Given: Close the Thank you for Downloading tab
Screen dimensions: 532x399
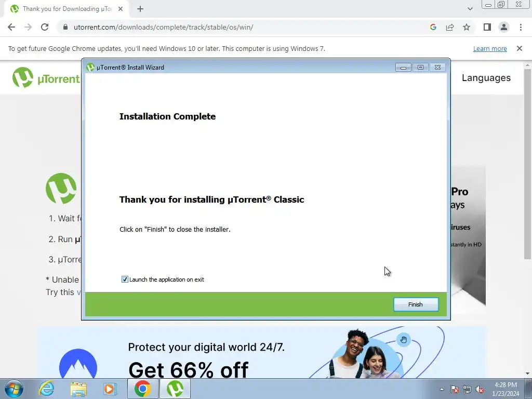Looking at the screenshot, I should click(x=121, y=9).
